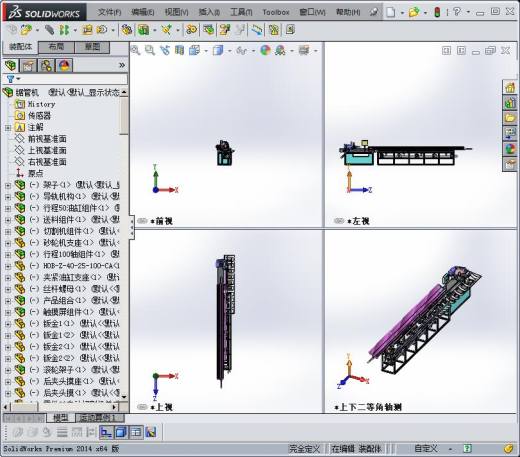
Task: Open the 工具(T) menu
Action: point(241,12)
